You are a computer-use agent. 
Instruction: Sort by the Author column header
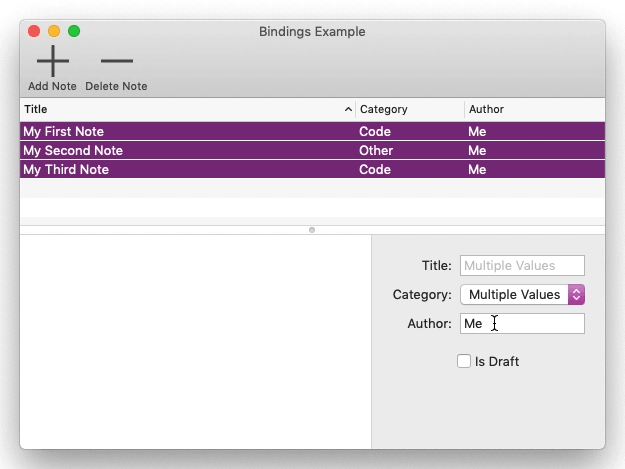[535, 109]
